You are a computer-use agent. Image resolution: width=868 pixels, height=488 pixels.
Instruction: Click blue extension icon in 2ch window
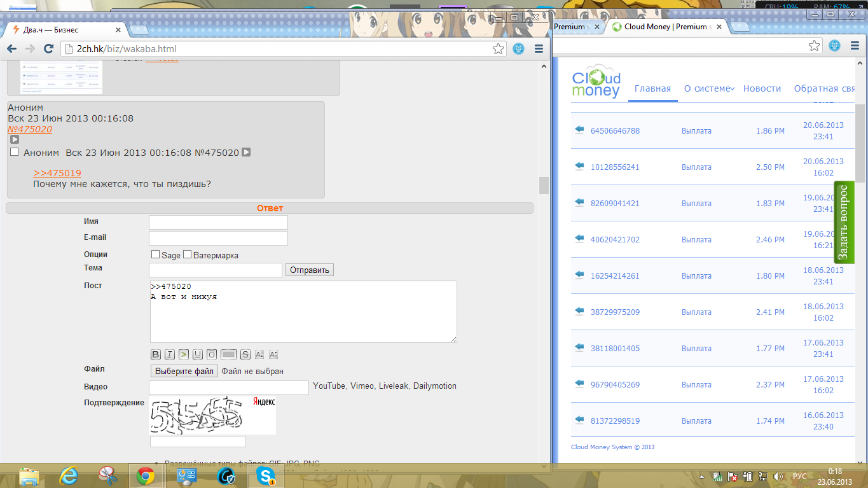click(x=519, y=49)
